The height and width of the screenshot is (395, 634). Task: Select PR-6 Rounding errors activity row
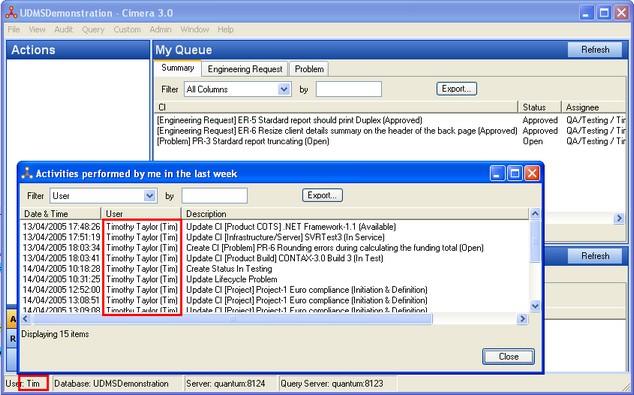(275, 247)
